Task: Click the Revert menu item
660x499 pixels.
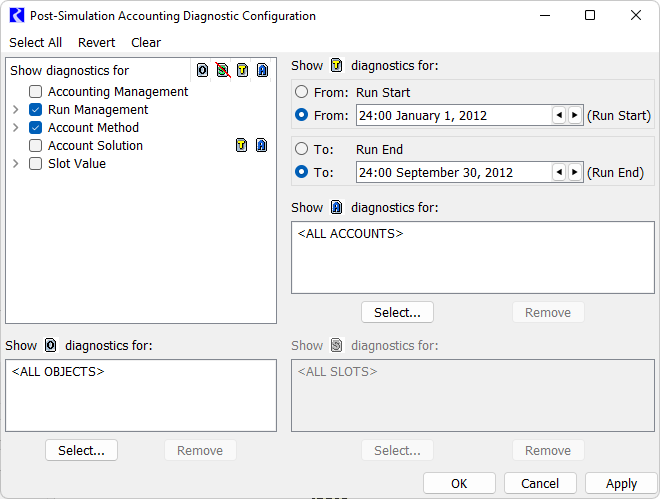Action: pyautogui.click(x=96, y=42)
